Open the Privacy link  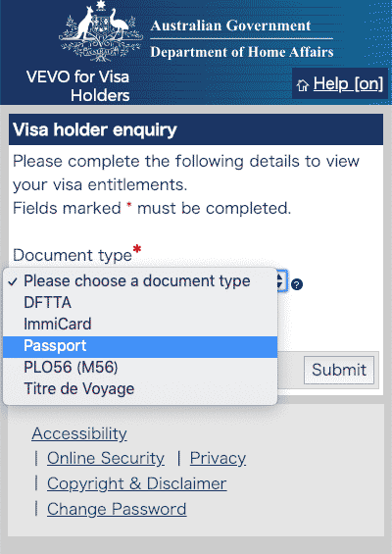[x=218, y=459]
